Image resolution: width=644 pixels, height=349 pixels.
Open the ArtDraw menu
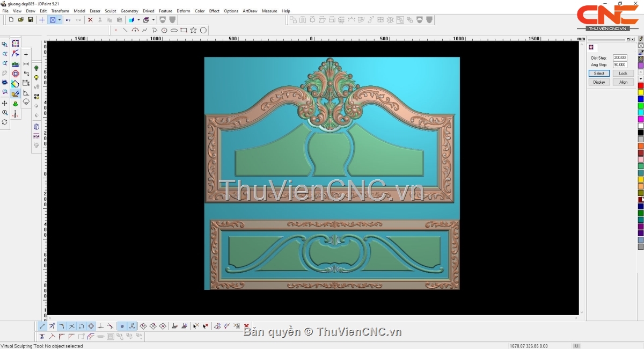[250, 11]
